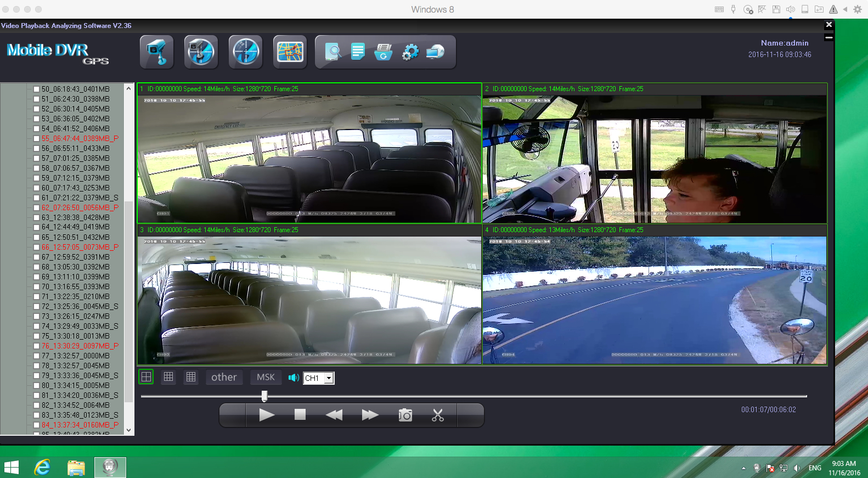Open Internet Explorer from the taskbar
Viewport: 868px width, 478px height.
(x=42, y=468)
